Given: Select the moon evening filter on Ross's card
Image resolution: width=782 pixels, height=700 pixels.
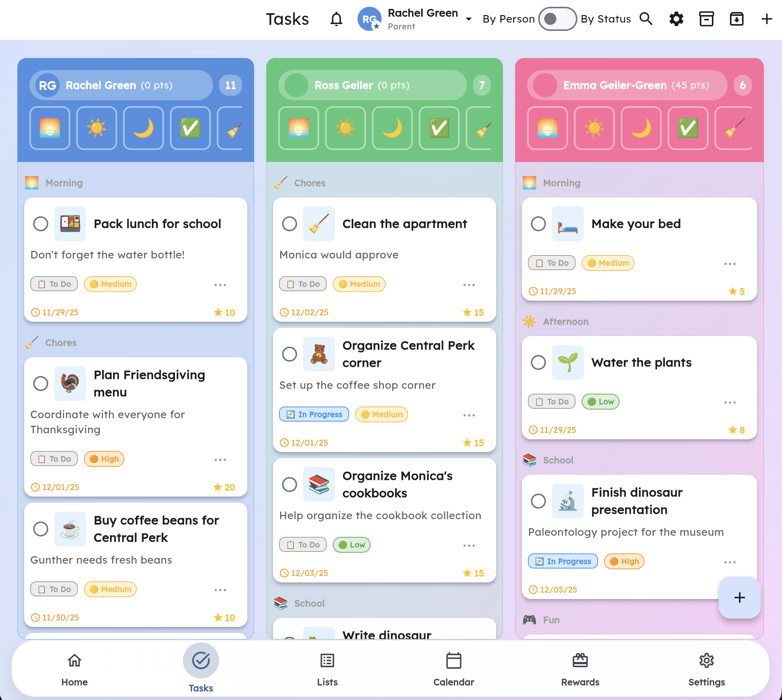Looking at the screenshot, I should (x=392, y=128).
